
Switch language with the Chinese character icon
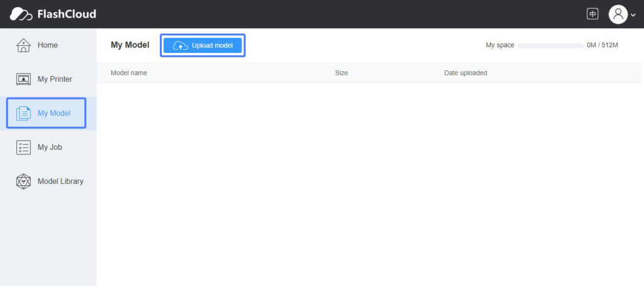tap(592, 14)
